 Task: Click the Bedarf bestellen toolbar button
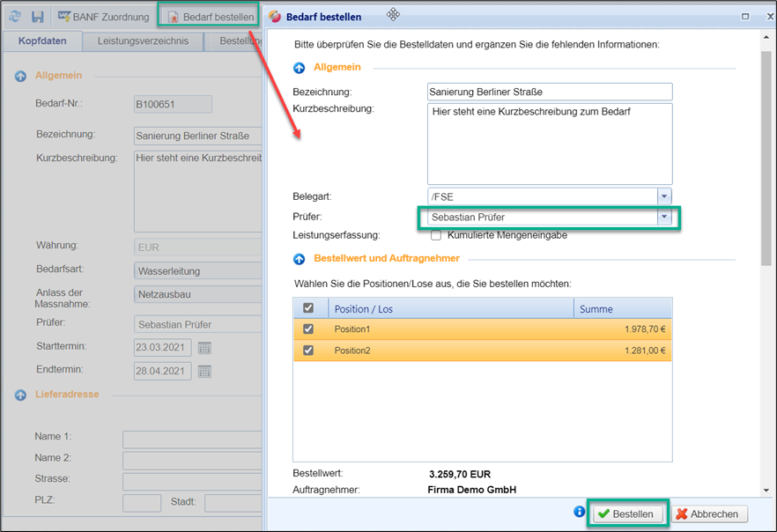click(x=210, y=17)
